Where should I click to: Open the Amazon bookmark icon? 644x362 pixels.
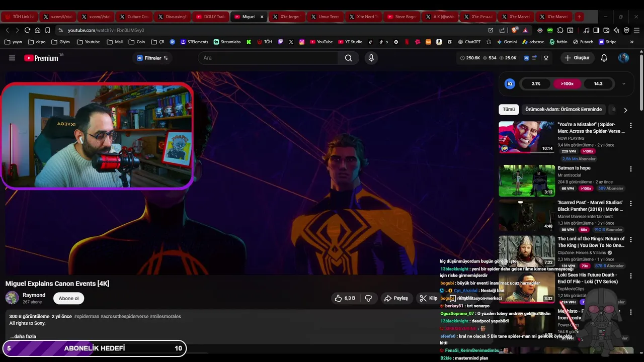click(x=439, y=42)
